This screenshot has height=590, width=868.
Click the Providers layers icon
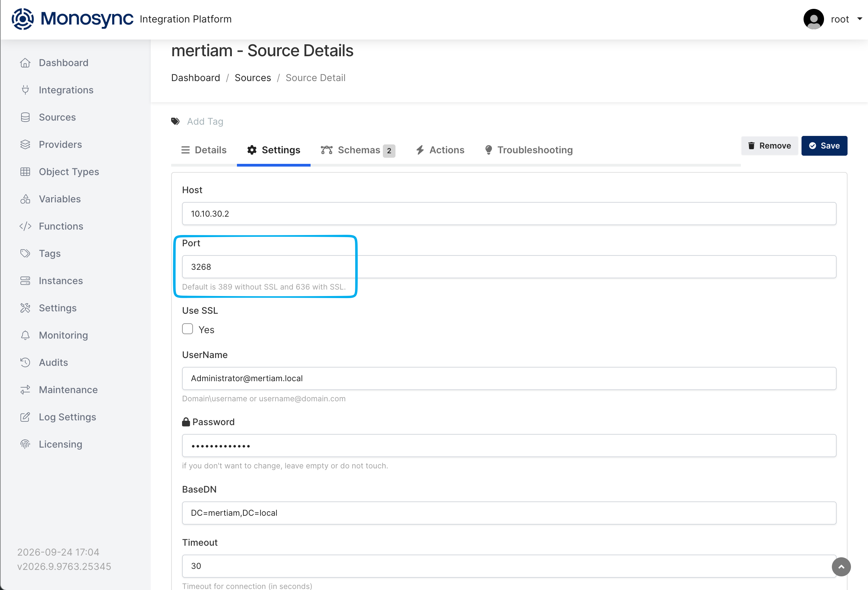[25, 144]
